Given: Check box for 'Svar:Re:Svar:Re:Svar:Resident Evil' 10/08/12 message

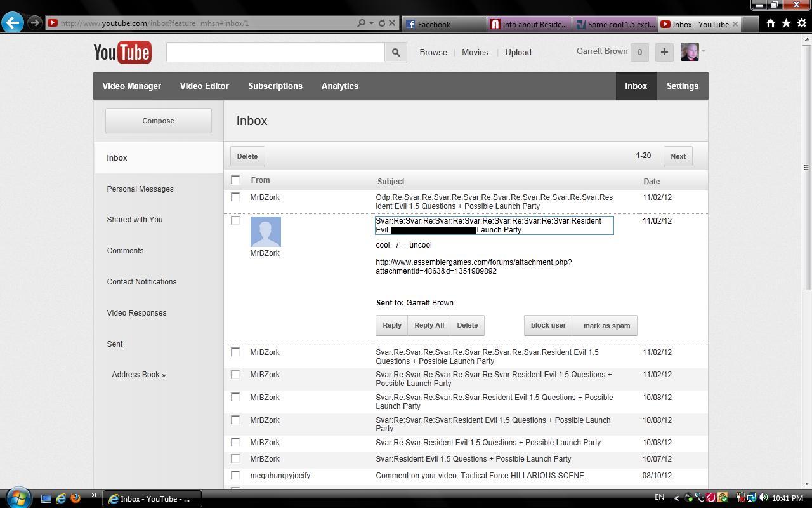Looking at the screenshot, I should point(235,420).
